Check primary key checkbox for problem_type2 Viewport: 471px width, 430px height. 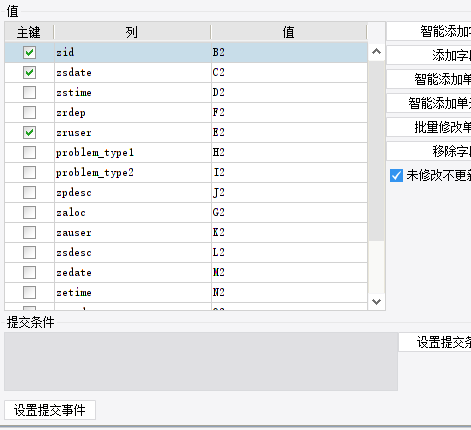29,172
